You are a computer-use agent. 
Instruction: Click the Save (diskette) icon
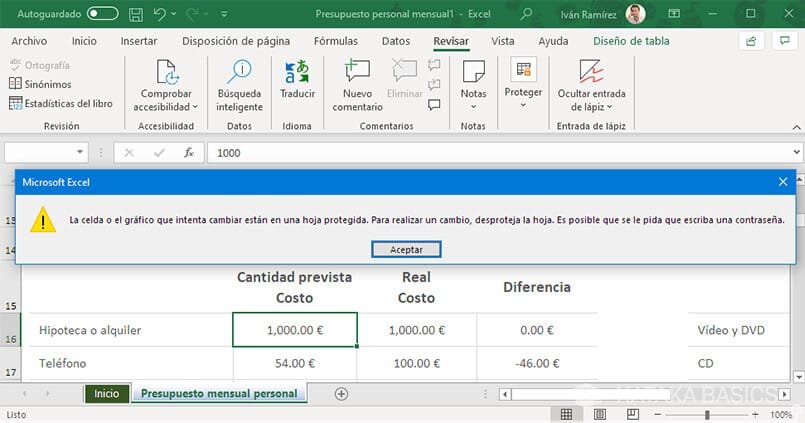point(136,14)
